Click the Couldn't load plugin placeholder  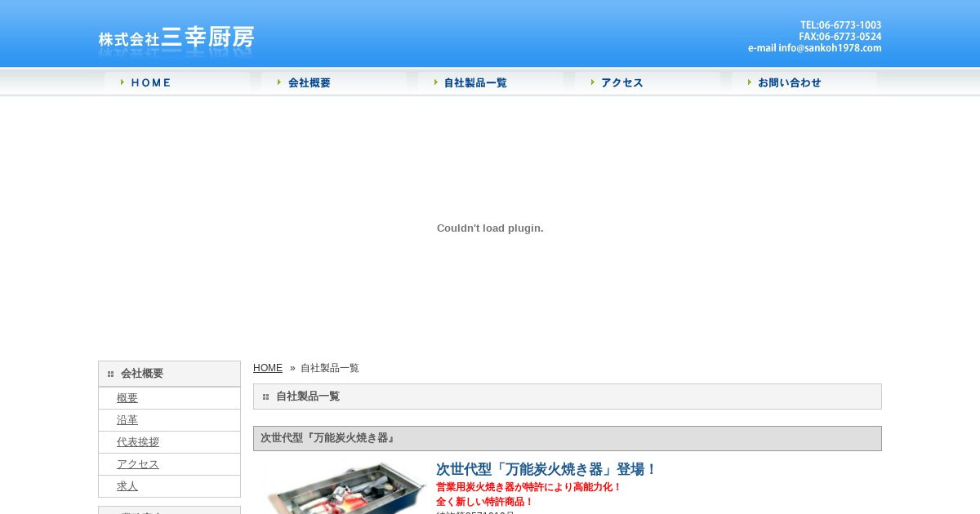pyautogui.click(x=490, y=228)
